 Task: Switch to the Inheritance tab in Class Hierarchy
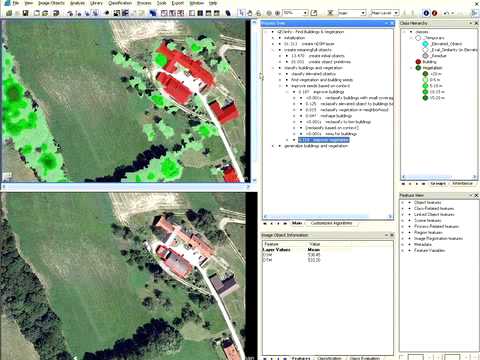[462, 184]
